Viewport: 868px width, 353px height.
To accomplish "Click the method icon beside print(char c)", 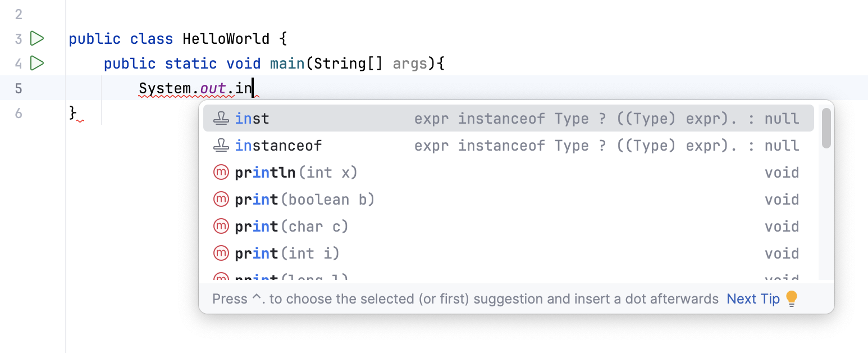I will pyautogui.click(x=221, y=226).
